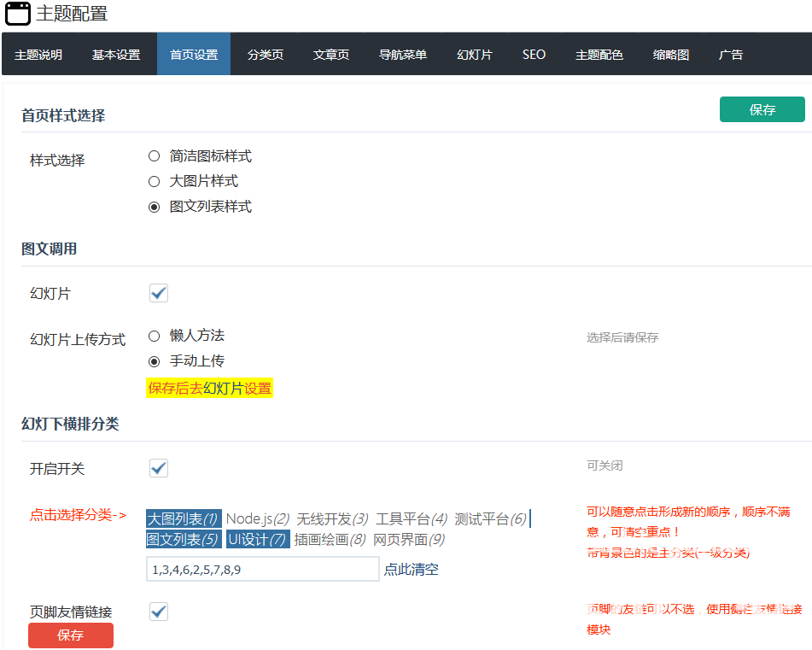Switch to the 分类页 tab
The width and height of the screenshot is (812, 650).
[x=265, y=55]
